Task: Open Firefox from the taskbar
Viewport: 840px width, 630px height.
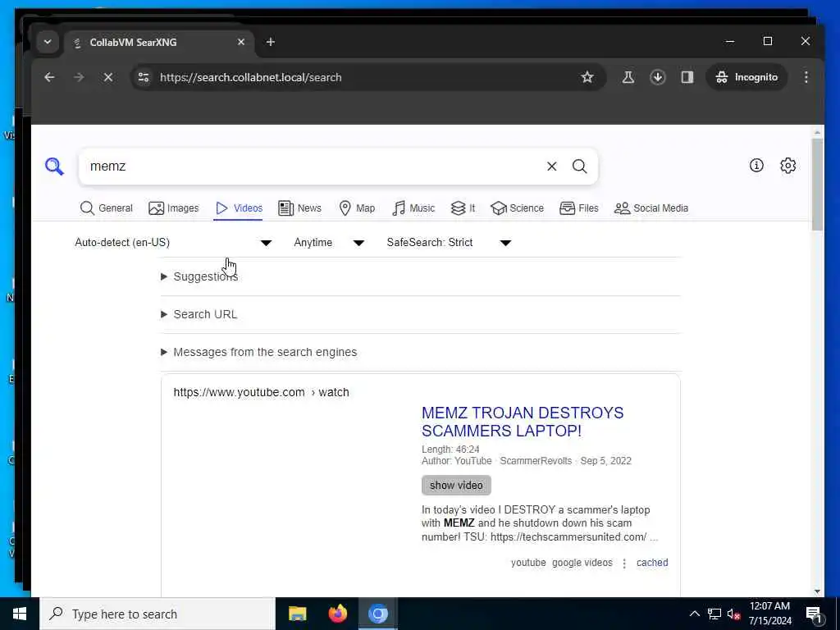Action: point(337,614)
